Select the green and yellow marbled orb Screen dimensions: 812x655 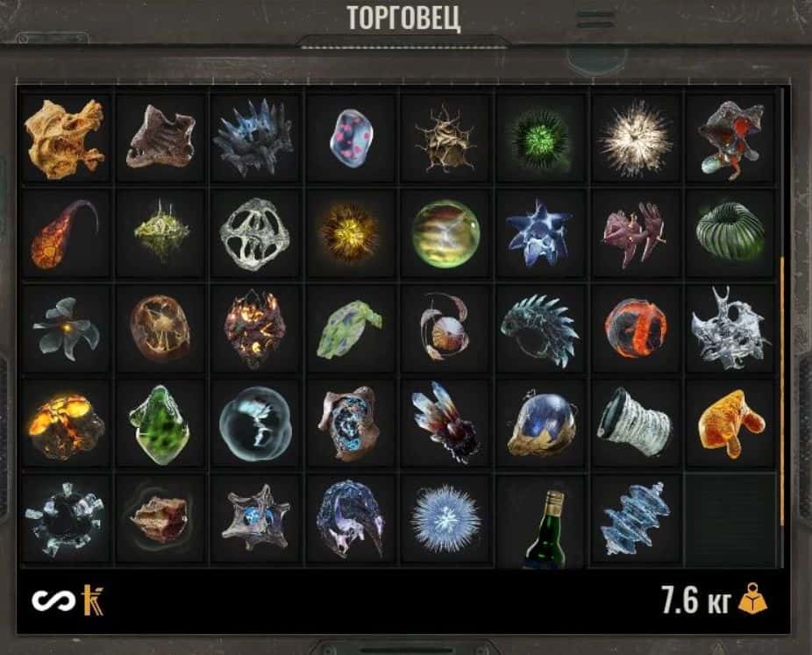pos(445,233)
